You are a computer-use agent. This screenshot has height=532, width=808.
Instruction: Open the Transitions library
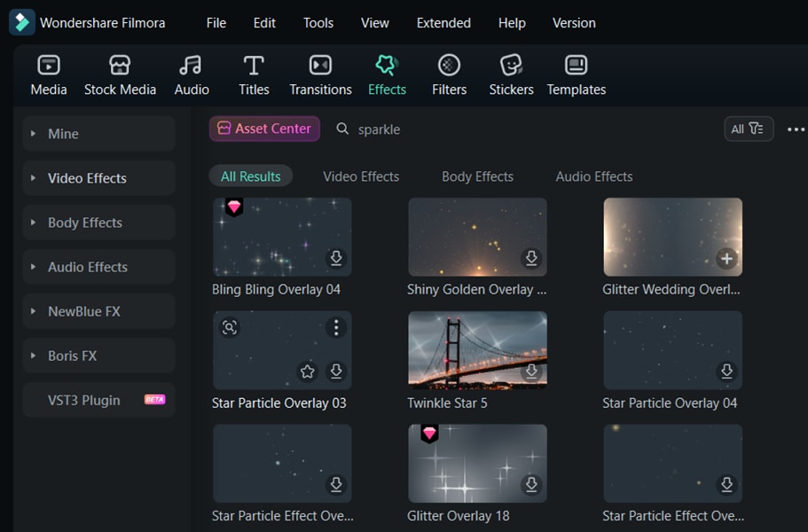(x=320, y=75)
